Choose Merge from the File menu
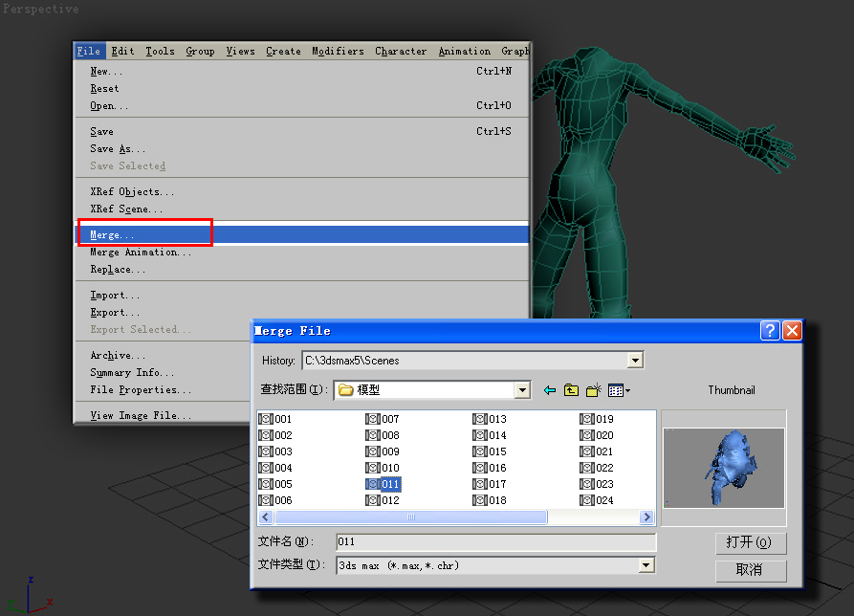 coord(113,235)
